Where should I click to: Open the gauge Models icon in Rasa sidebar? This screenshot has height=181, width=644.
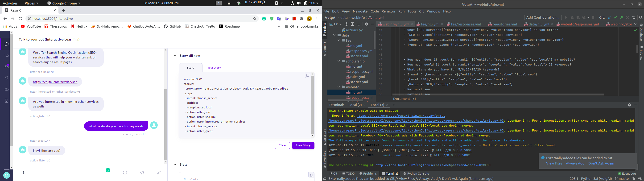pyautogui.click(x=7, y=89)
